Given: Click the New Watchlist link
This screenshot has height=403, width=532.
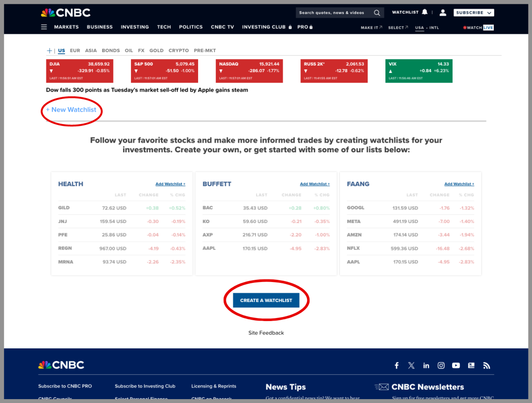Looking at the screenshot, I should 71,110.
